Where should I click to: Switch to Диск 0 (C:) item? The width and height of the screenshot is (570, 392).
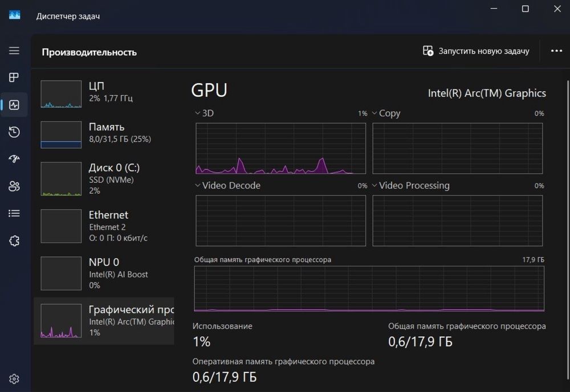tap(104, 178)
